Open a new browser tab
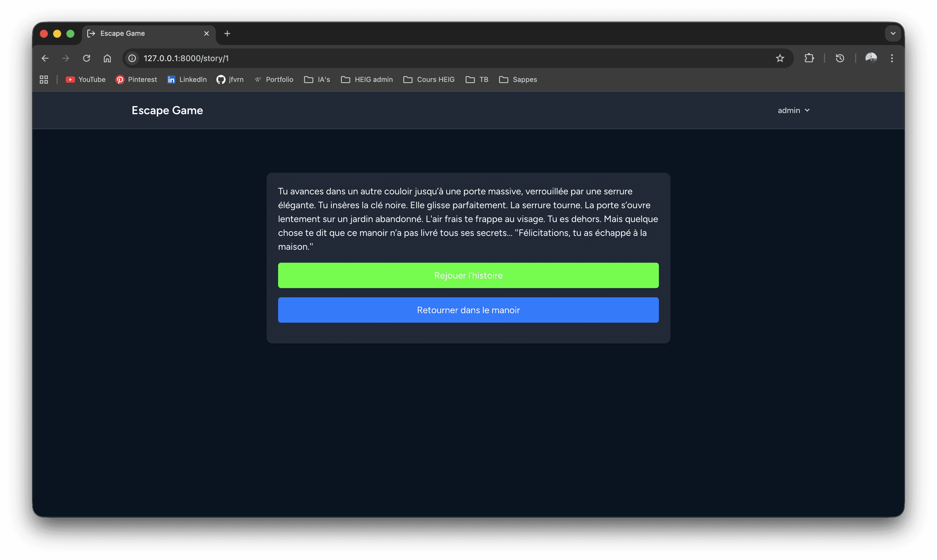The image size is (937, 560). (x=227, y=33)
